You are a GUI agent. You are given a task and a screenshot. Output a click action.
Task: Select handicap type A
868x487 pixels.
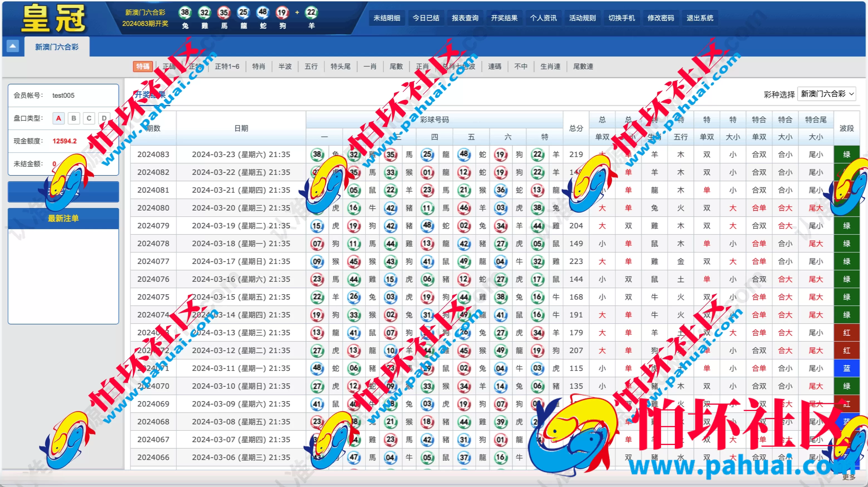point(59,118)
